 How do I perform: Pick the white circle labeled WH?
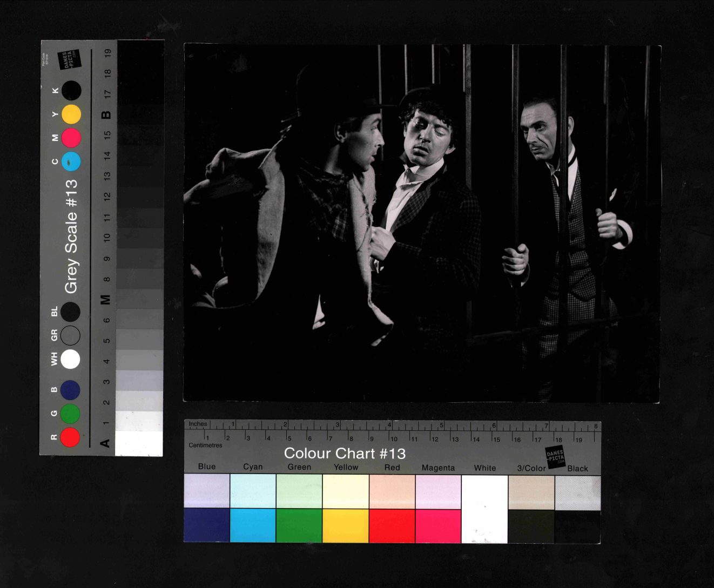(70, 359)
